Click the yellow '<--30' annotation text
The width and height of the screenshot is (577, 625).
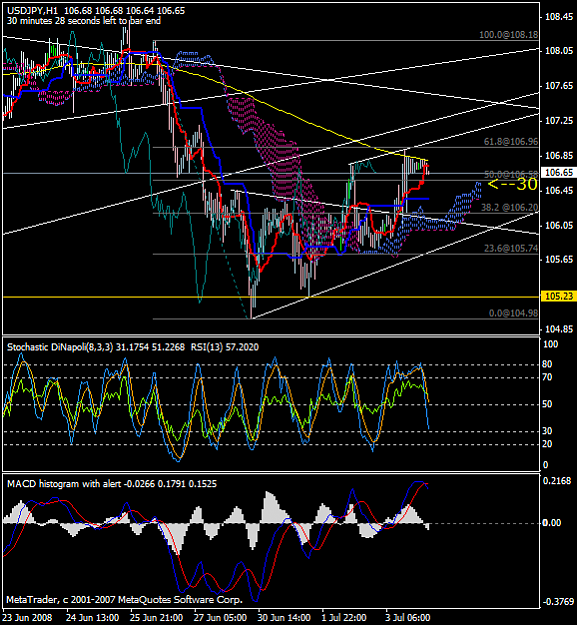coord(512,184)
